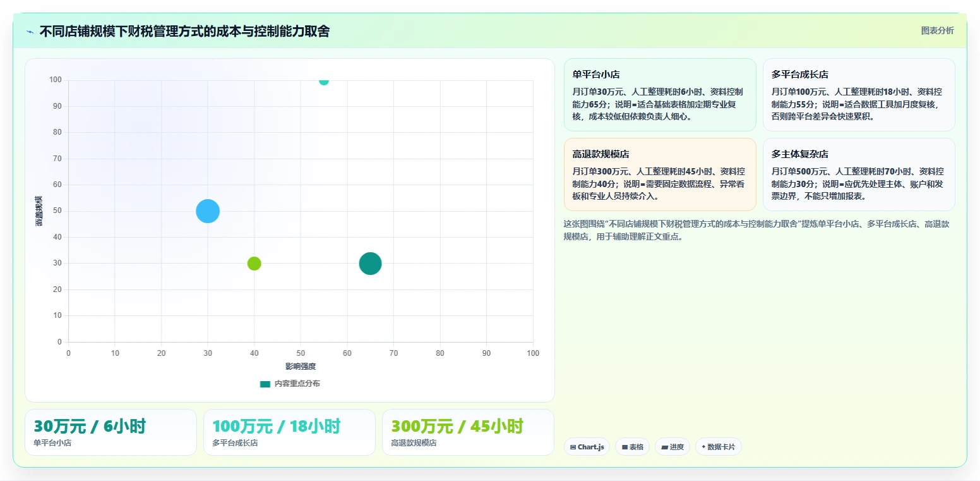Click the 100万元 / 18小时 stat value

(x=276, y=426)
